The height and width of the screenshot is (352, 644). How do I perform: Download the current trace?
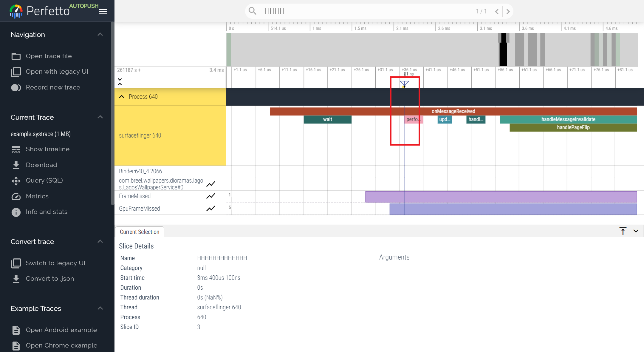[41, 165]
